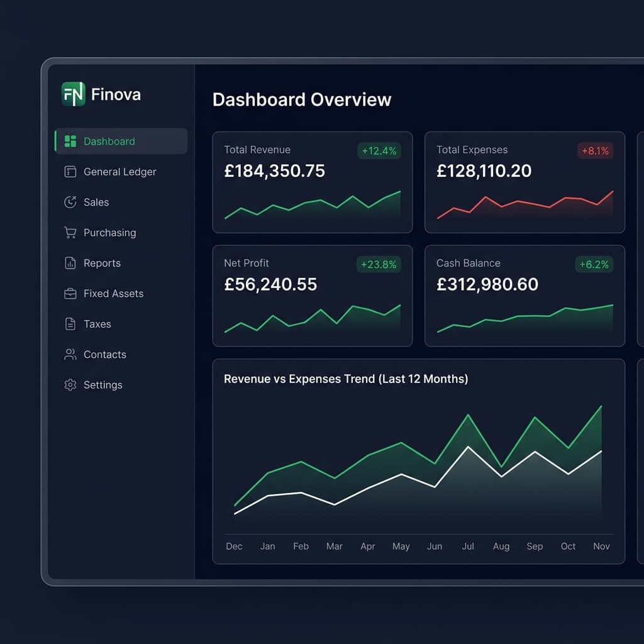Click the +6.2% cash balance badge

click(x=594, y=264)
